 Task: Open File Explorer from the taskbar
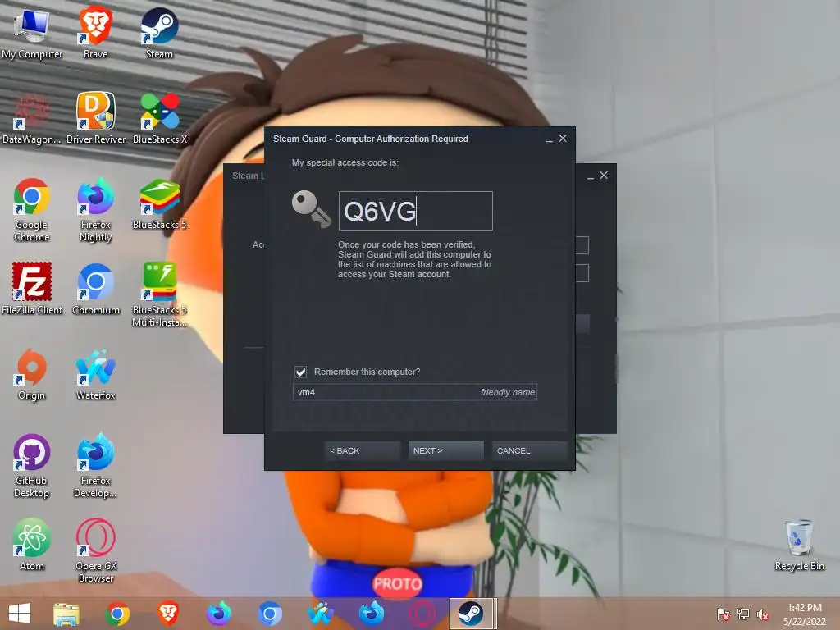click(66, 614)
